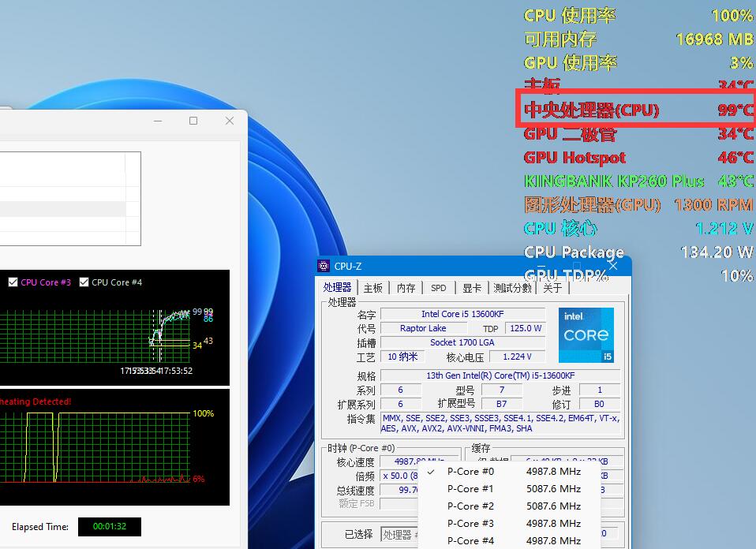Minimize the stability test window
This screenshot has height=549, width=756.
tap(158, 121)
